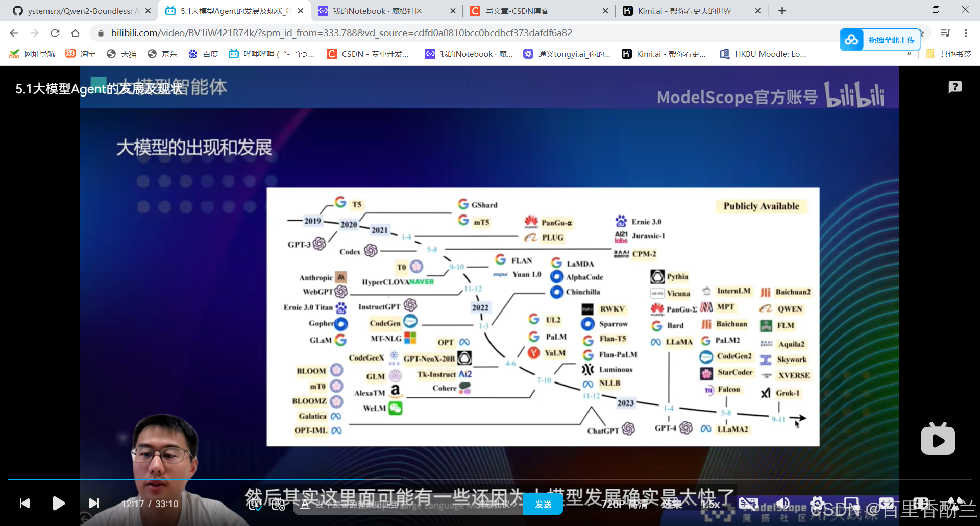Open the player help question mark icon
Image resolution: width=980 pixels, height=526 pixels.
tap(955, 87)
